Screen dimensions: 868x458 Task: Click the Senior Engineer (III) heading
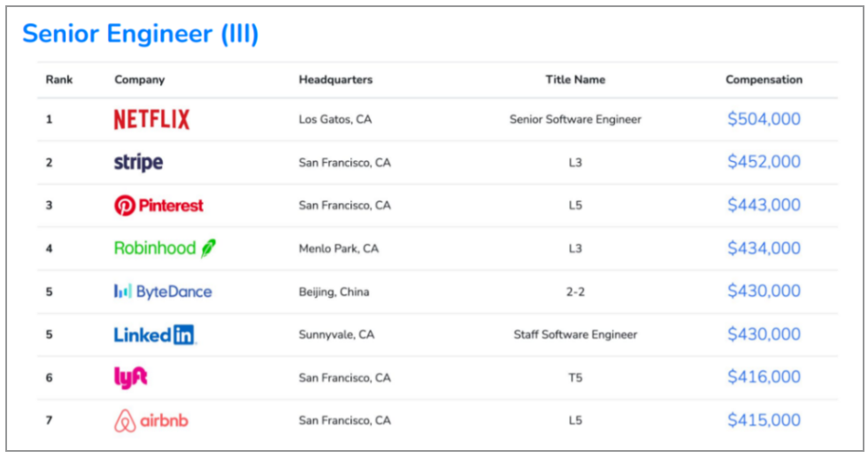coord(141,34)
